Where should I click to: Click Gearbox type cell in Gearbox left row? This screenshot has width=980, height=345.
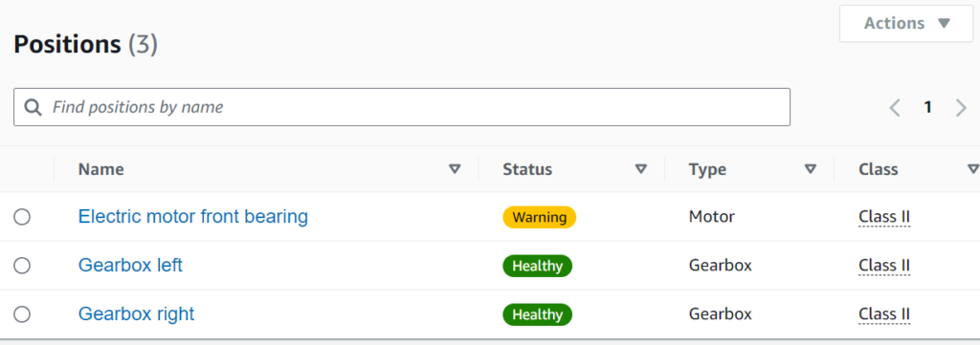pos(720,266)
